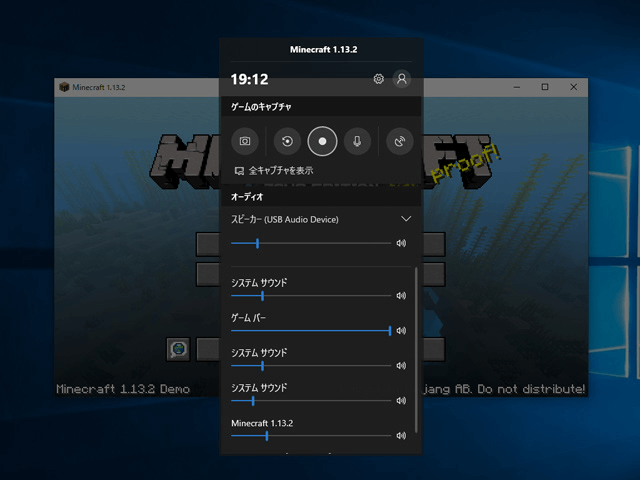
Task: Open Game Bar settings gear
Action: pos(378,79)
